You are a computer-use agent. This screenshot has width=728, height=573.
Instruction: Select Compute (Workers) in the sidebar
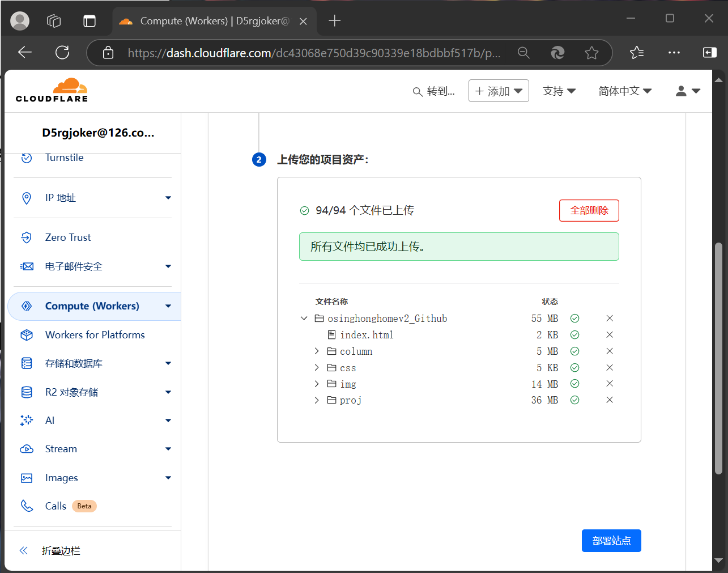pyautogui.click(x=92, y=306)
